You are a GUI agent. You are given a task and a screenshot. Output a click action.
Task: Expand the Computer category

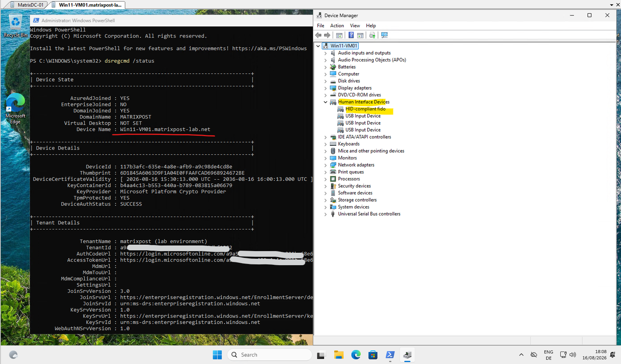coord(325,74)
